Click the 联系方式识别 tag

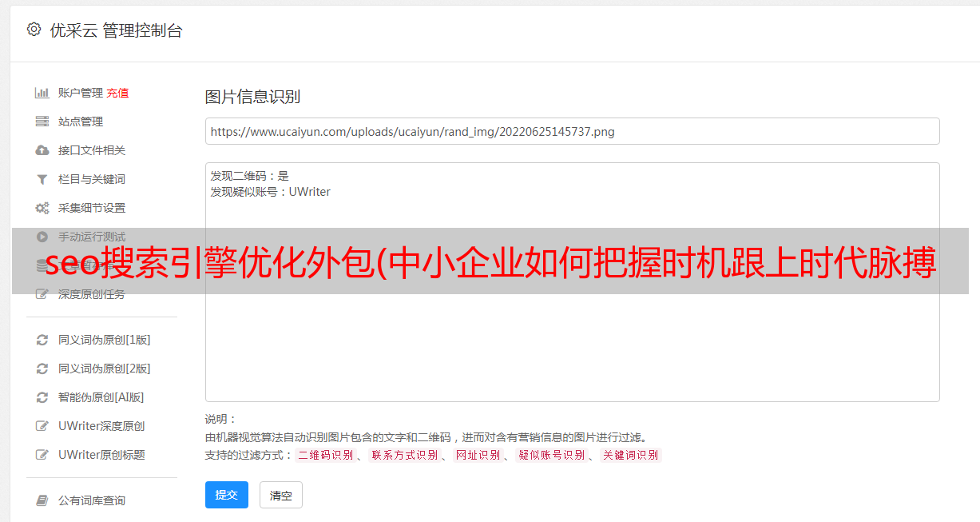(404, 455)
